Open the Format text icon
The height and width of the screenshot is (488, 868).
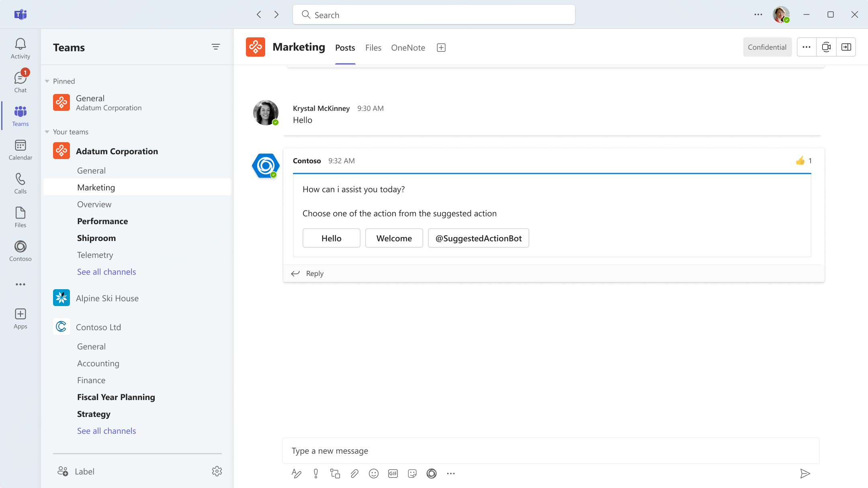(296, 474)
